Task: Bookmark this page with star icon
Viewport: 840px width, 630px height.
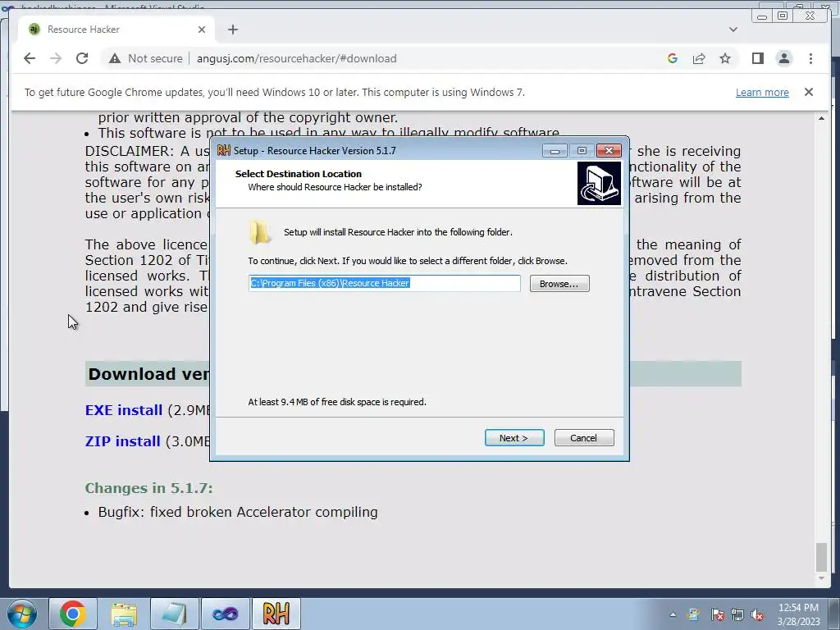Action: point(725,58)
